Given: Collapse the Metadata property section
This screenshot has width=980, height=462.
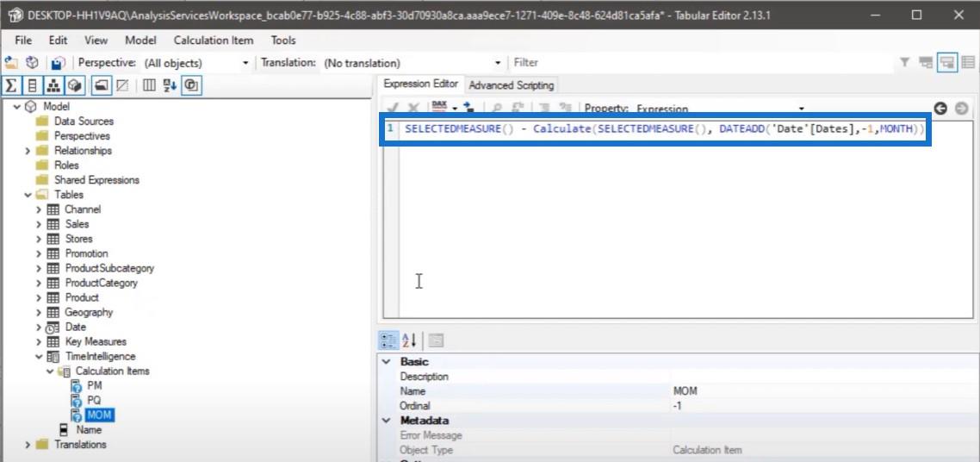Looking at the screenshot, I should point(387,420).
